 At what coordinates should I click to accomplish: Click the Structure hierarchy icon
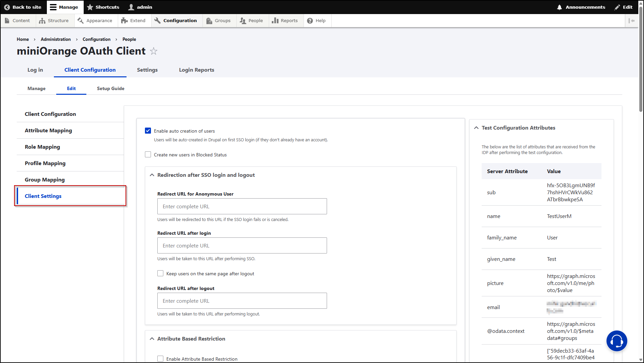point(42,21)
